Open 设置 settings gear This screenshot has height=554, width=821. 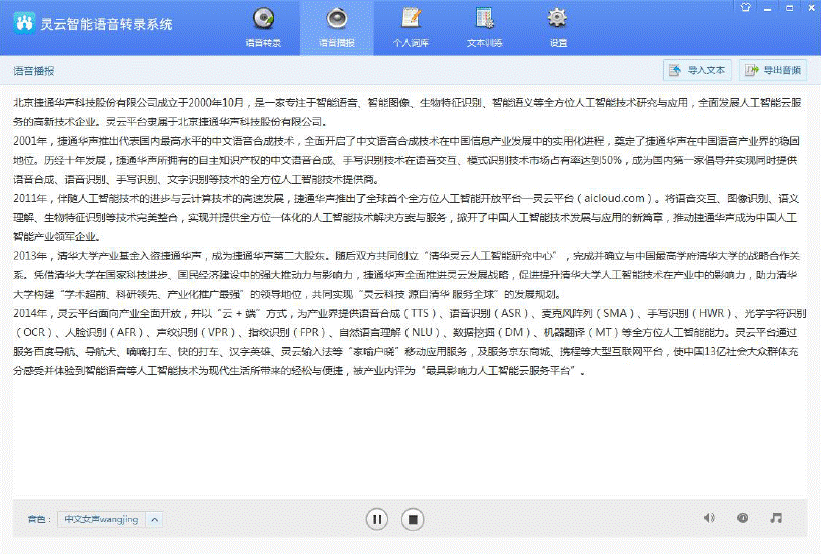coord(557,27)
